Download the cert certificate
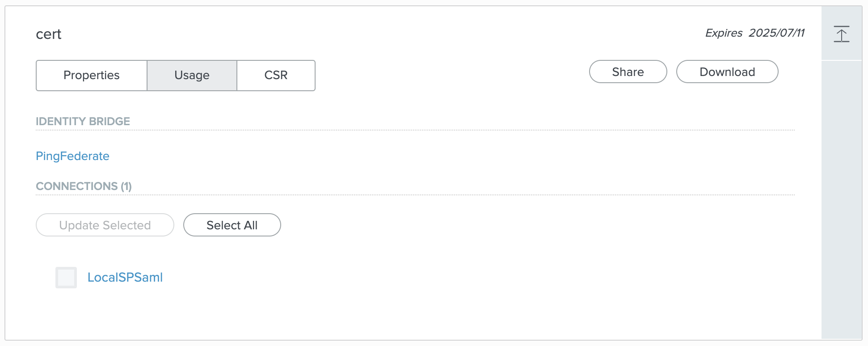Image resolution: width=868 pixels, height=346 pixels. click(x=727, y=72)
